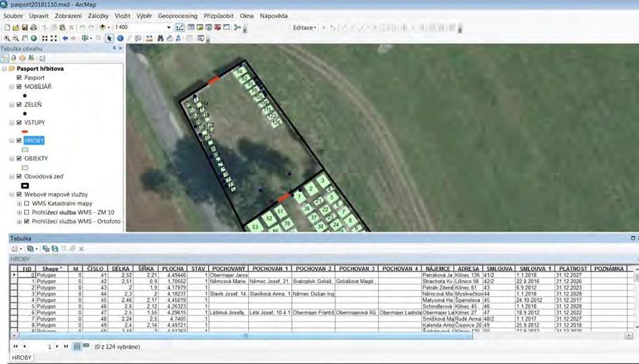Click the current record number field
The image size is (639, 364).
coord(41,346)
